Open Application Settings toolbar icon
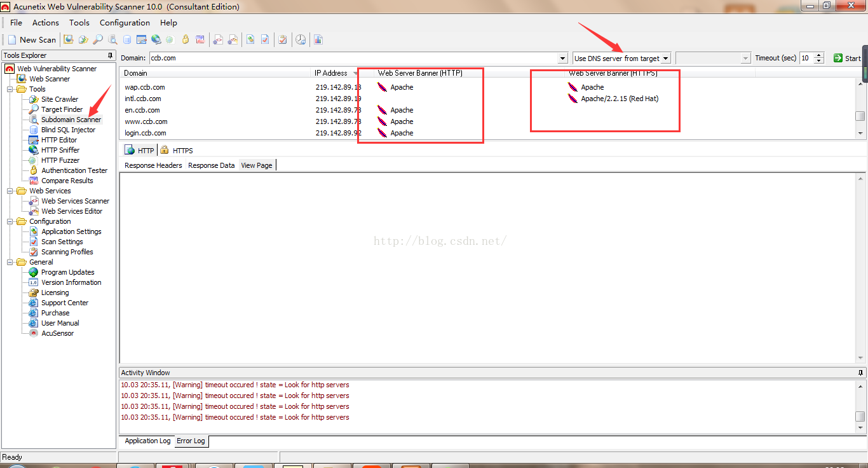The image size is (868, 468). (x=250, y=39)
